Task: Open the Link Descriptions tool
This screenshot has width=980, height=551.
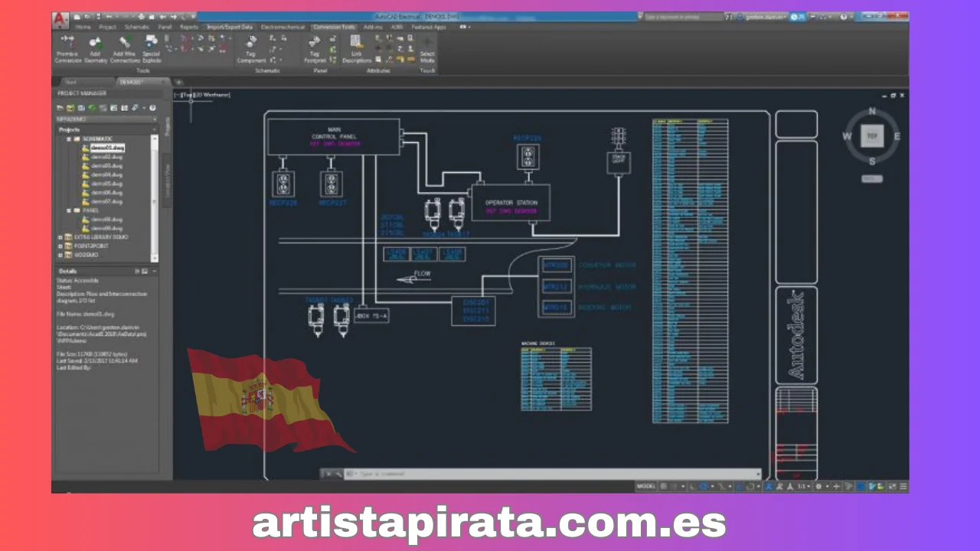Action: [356, 49]
